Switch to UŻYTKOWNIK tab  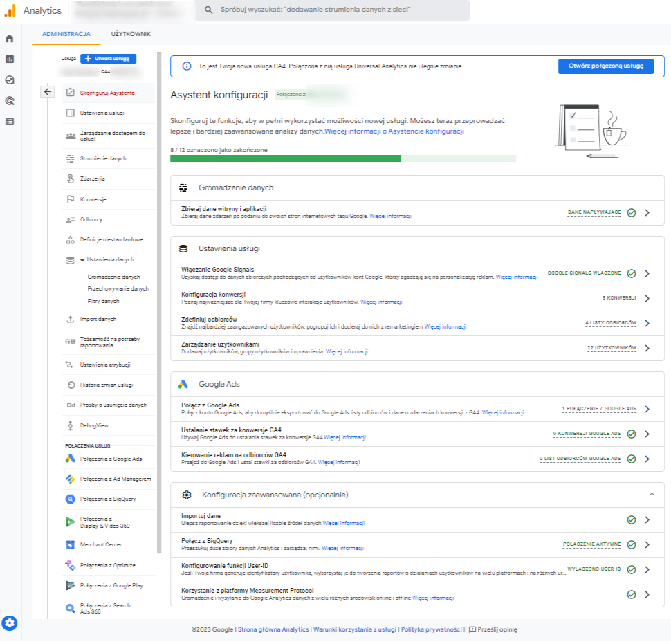pyautogui.click(x=131, y=34)
